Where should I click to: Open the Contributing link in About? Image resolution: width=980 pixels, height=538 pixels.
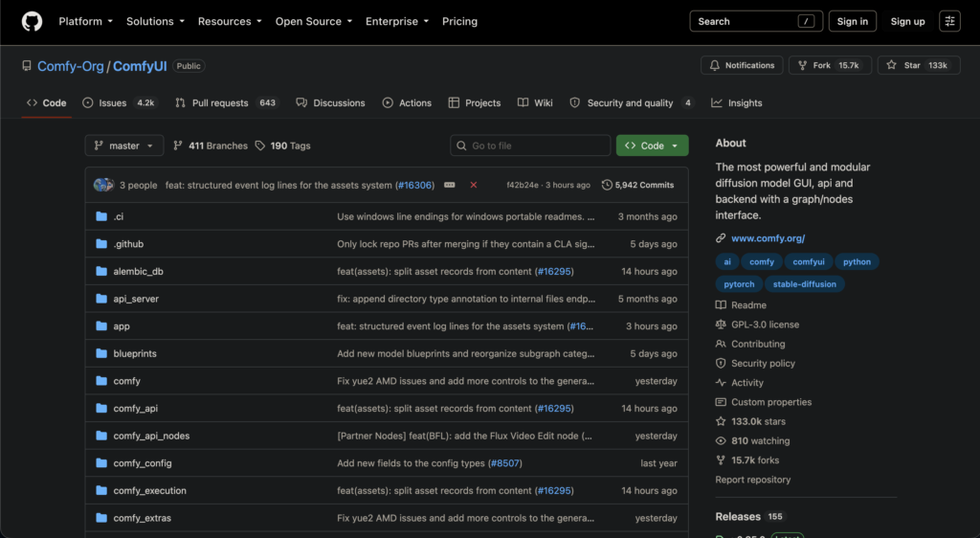coord(758,344)
